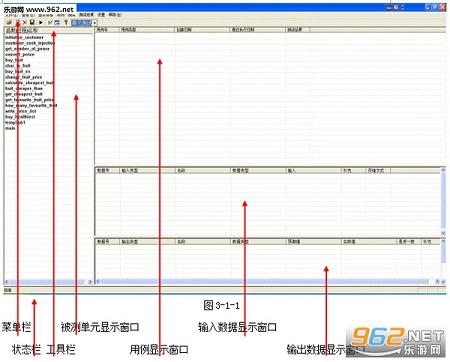
Task: Click the 实际值 column header
Action: click(x=369, y=241)
